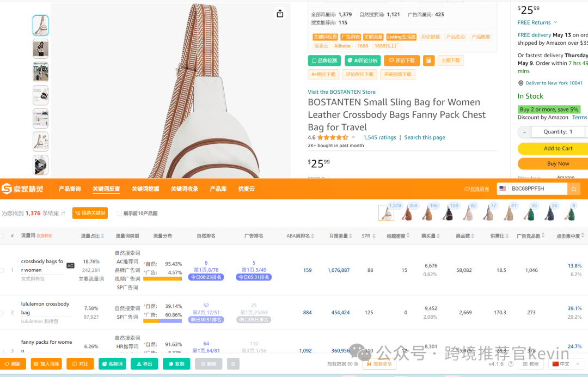This screenshot has width=588, height=377.
Task: Open the 产品库 tab
Action: pos(218,188)
